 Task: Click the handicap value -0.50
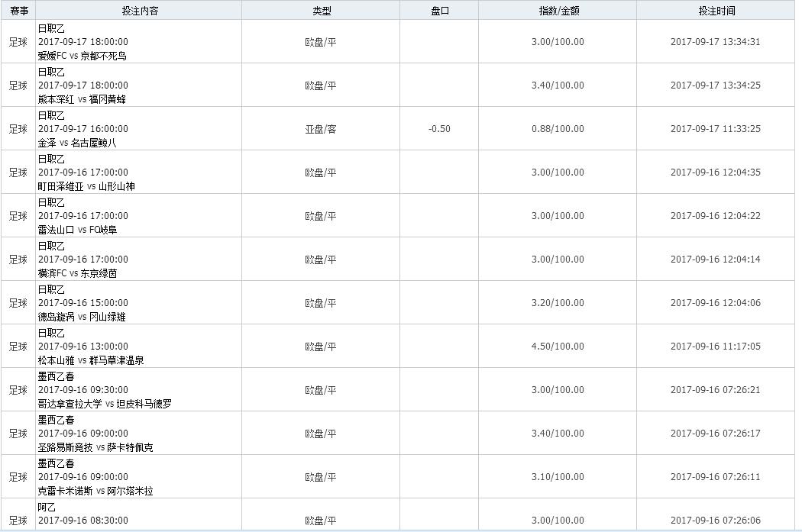439,129
